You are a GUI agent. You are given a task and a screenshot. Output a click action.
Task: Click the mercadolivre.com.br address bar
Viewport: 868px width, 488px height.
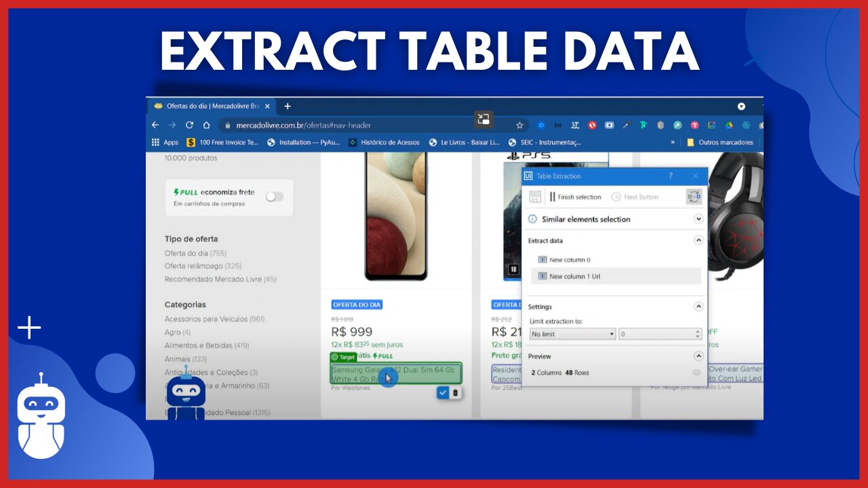372,125
